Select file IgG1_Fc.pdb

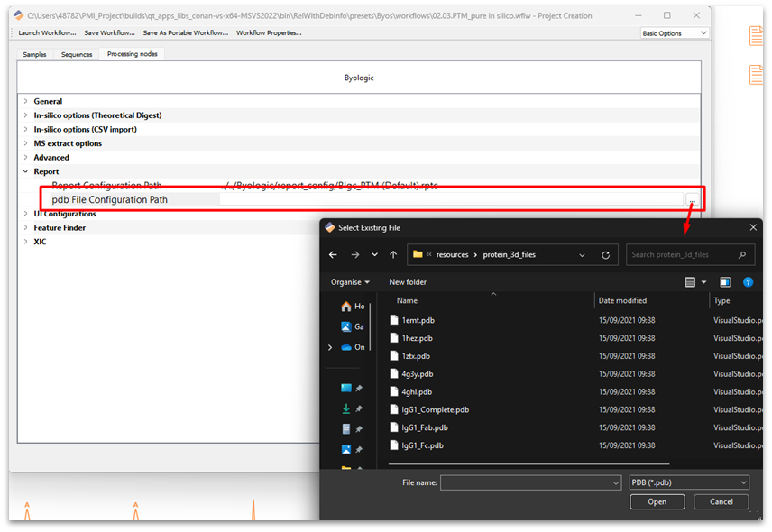[422, 445]
